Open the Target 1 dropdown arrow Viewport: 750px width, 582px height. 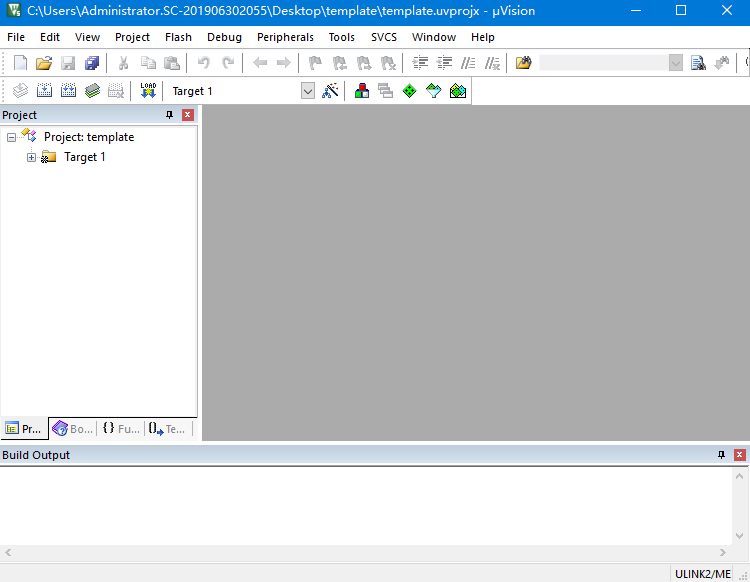(x=308, y=91)
